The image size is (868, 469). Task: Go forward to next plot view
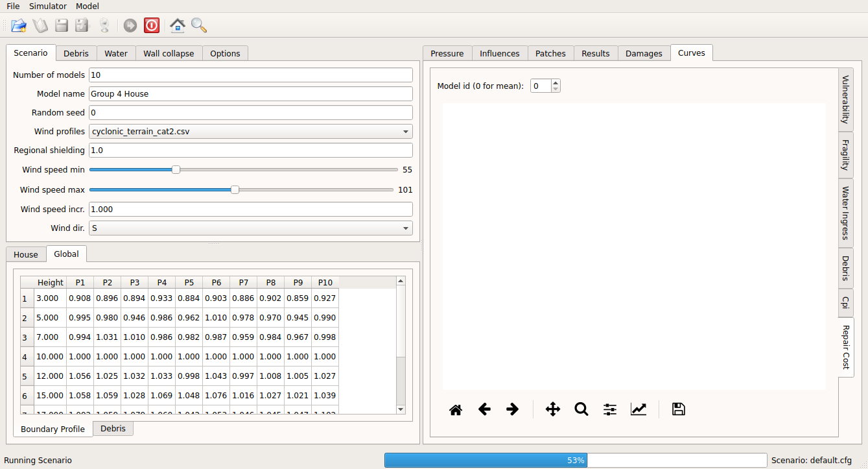coord(512,409)
